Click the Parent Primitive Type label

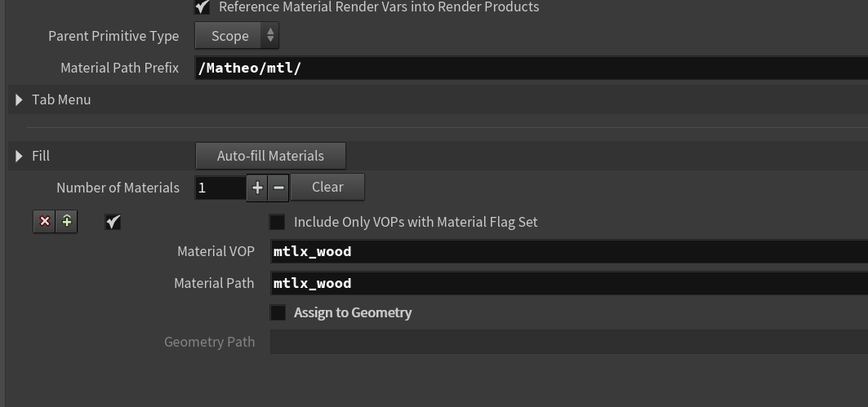point(114,36)
